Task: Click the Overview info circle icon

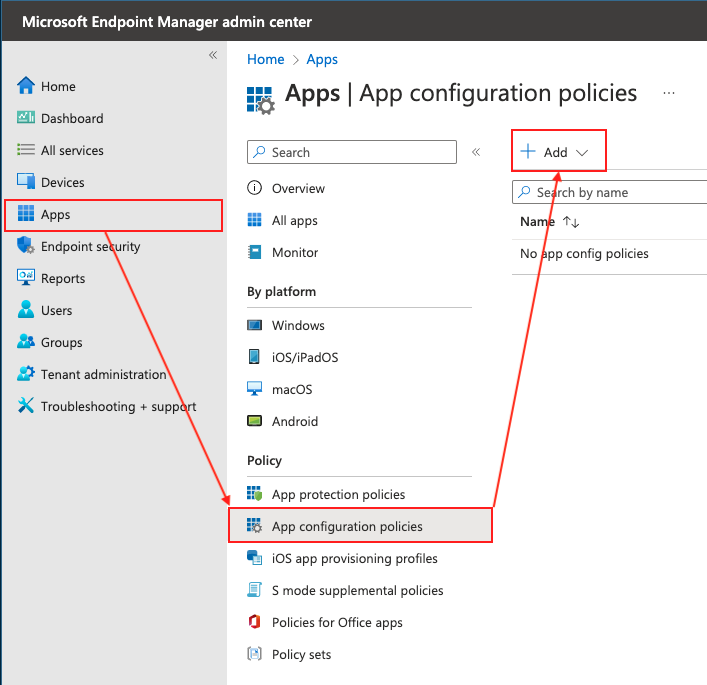Action: click(x=254, y=188)
